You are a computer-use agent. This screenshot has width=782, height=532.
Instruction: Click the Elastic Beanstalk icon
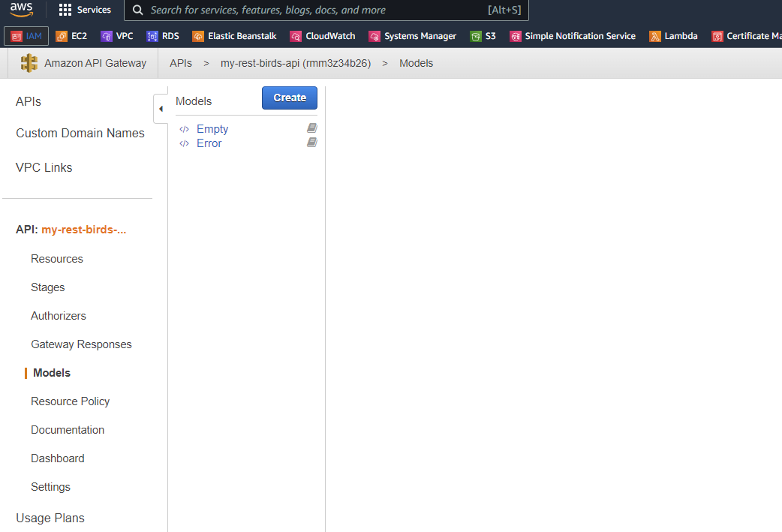click(198, 37)
